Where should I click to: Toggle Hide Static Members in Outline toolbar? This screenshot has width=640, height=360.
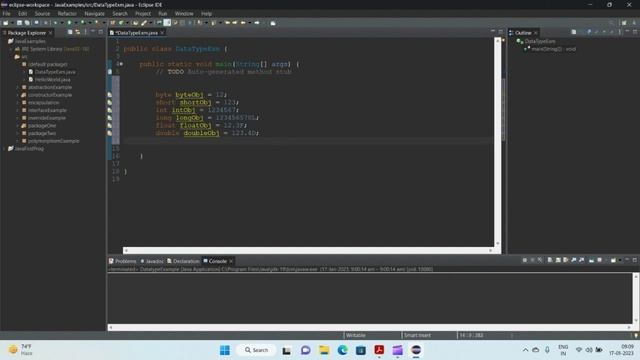(604, 32)
